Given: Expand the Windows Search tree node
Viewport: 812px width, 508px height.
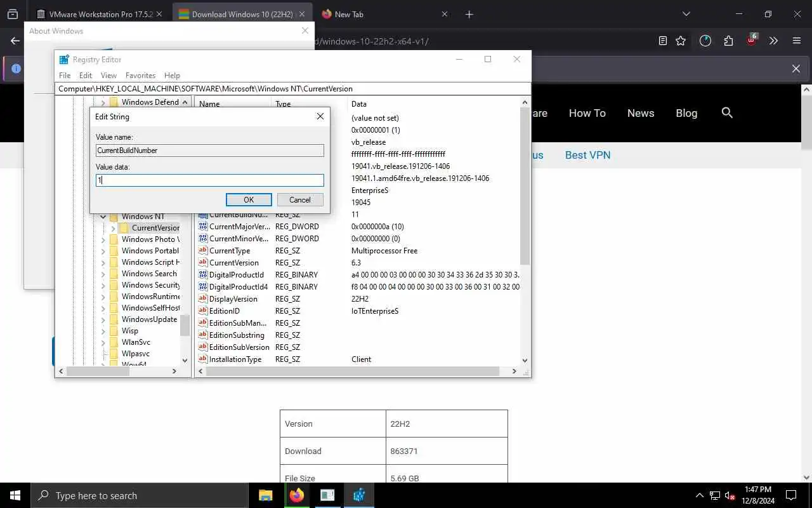Looking at the screenshot, I should click(x=103, y=274).
